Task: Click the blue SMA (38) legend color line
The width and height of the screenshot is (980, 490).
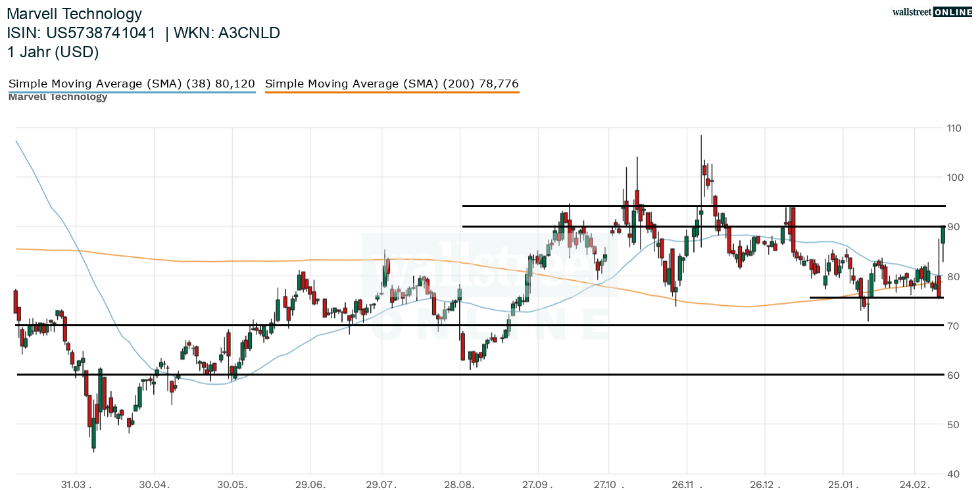Action: click(132, 92)
